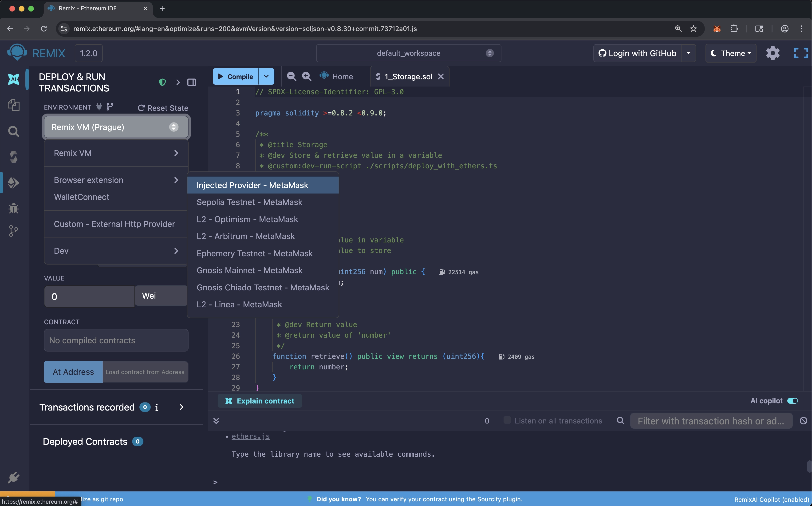Image resolution: width=812 pixels, height=506 pixels.
Task: Open the Debugger bug icon
Action: point(13,208)
